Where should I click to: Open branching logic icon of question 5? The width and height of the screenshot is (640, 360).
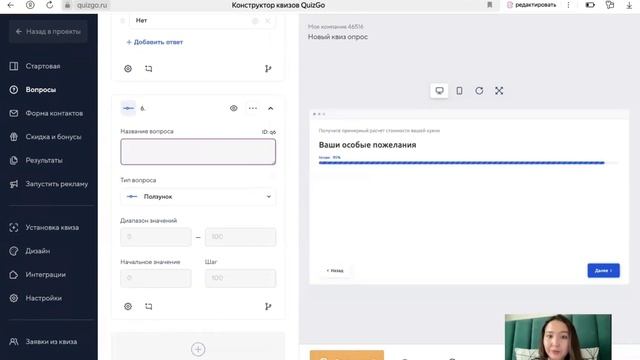268,69
